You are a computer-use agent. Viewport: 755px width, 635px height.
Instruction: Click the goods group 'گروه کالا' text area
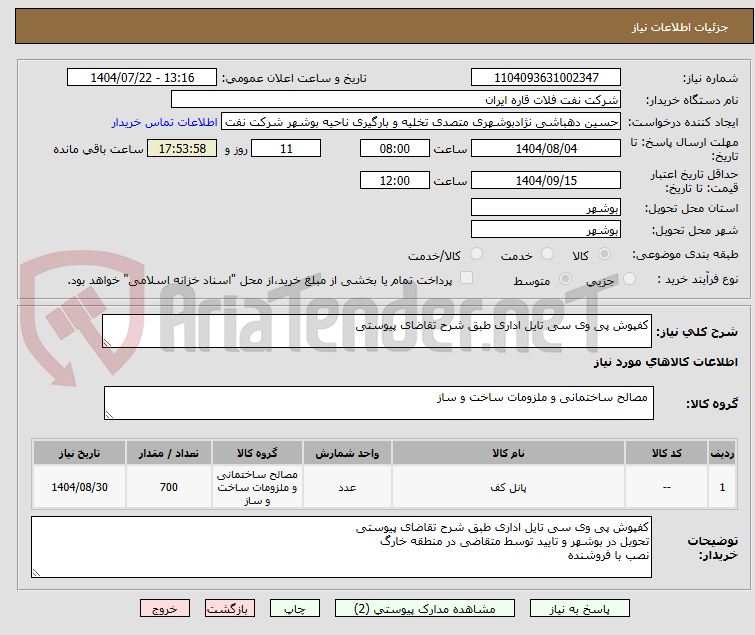point(378,403)
